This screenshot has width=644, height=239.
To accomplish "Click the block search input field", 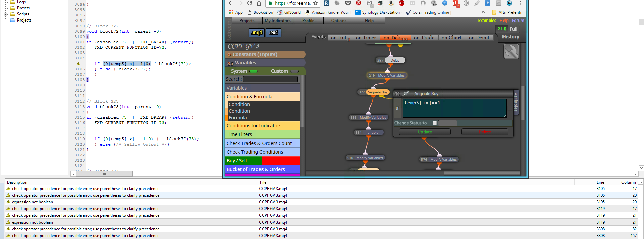I will (270, 79).
